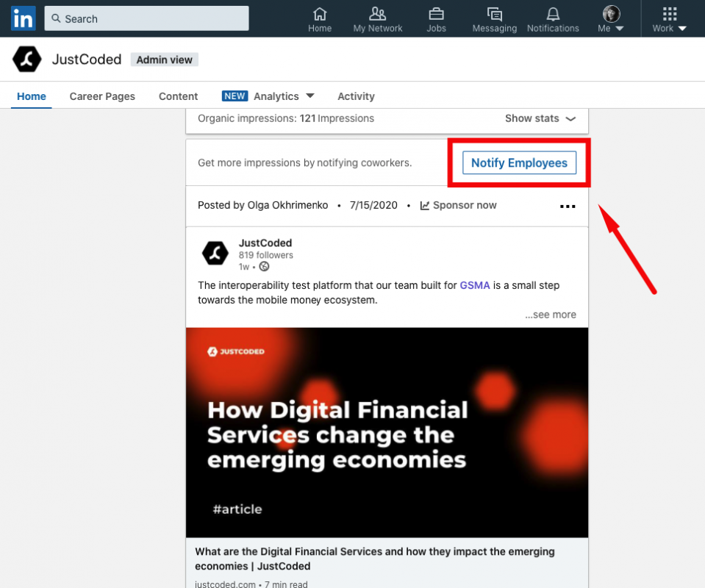This screenshot has width=705, height=588.
Task: Click the Admin view badge
Action: click(164, 60)
